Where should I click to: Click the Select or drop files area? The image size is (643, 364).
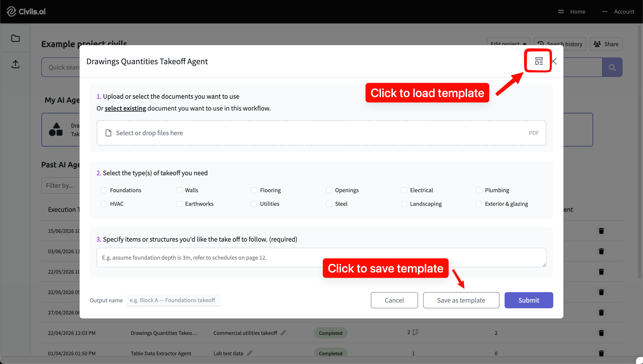tap(321, 133)
